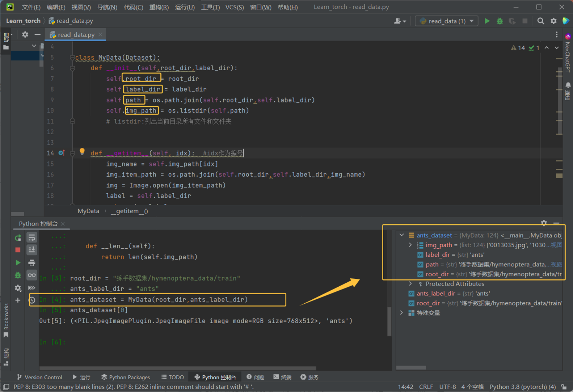Rerun the Python console

pos(18,238)
